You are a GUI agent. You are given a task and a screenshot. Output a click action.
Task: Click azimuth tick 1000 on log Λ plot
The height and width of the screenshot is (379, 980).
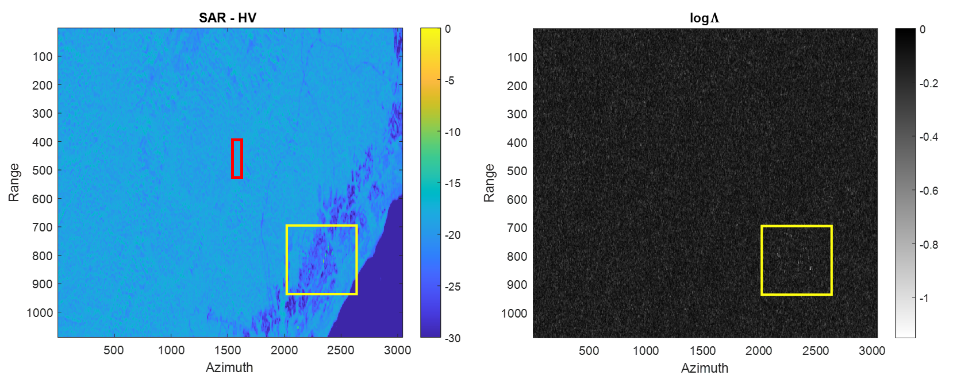[x=646, y=351]
